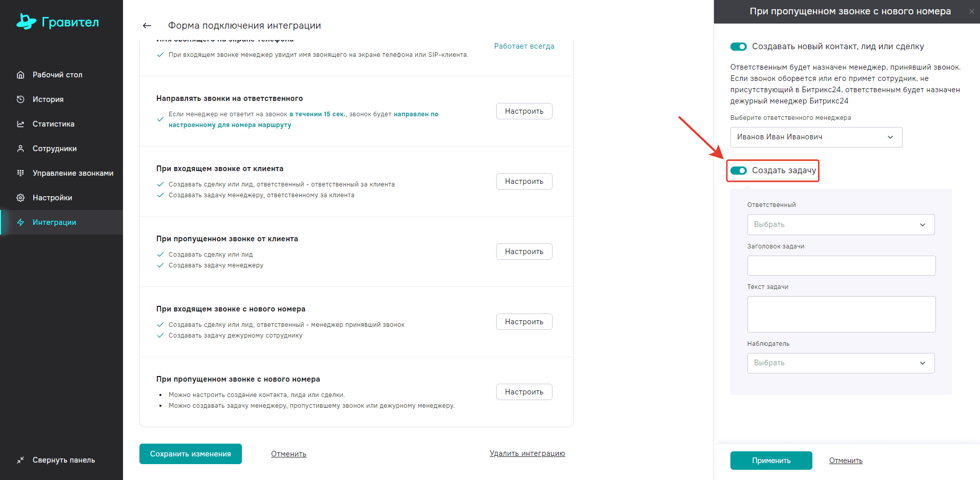Click into the Заголовок задачи field

coord(841,266)
